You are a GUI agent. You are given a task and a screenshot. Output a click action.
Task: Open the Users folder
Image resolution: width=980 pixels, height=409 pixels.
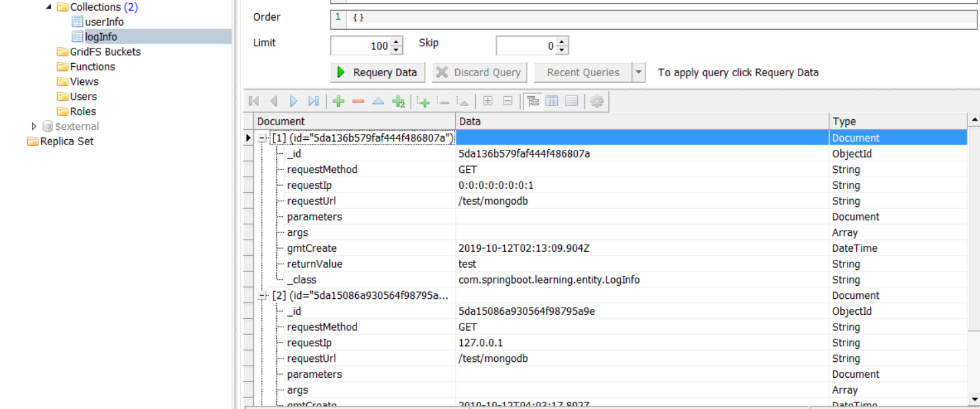point(77,96)
